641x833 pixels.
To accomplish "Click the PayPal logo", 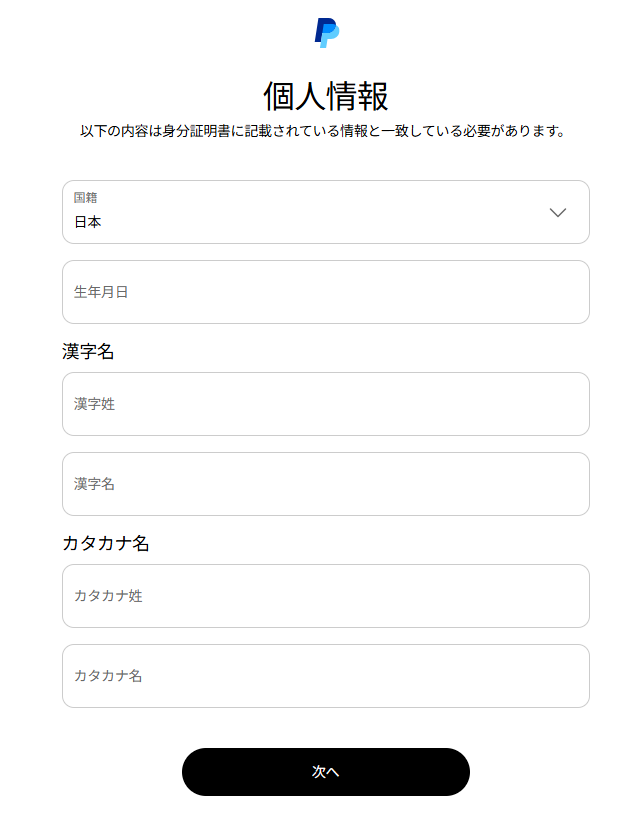I will [x=326, y=33].
